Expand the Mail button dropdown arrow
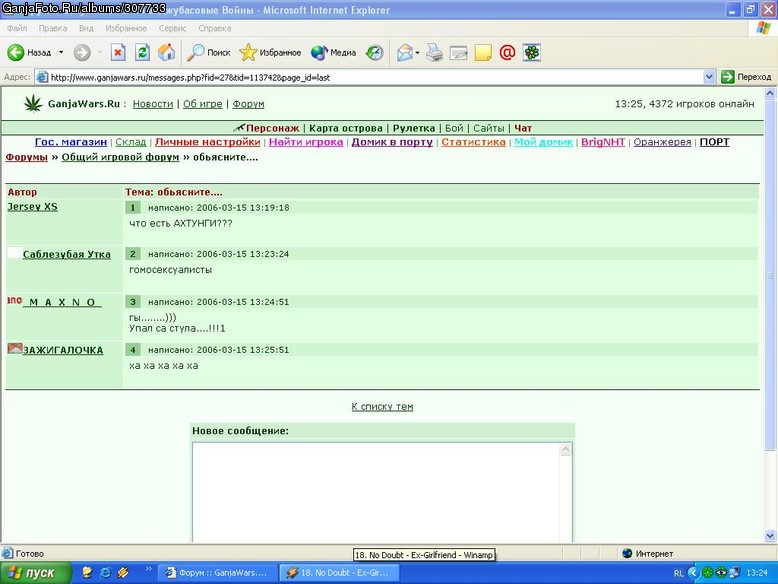The width and height of the screenshot is (778, 584). pyautogui.click(x=417, y=53)
